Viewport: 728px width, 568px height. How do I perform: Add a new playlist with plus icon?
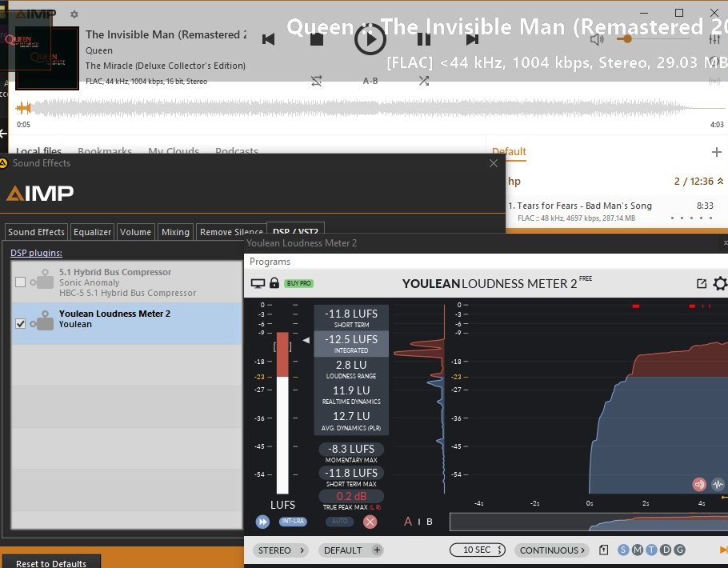pyautogui.click(x=716, y=152)
